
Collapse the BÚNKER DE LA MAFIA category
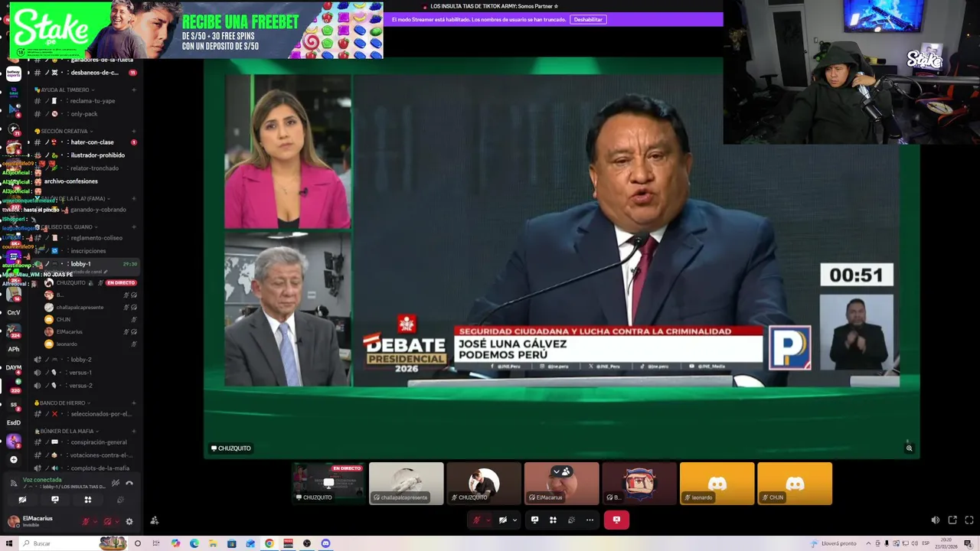[x=67, y=432]
